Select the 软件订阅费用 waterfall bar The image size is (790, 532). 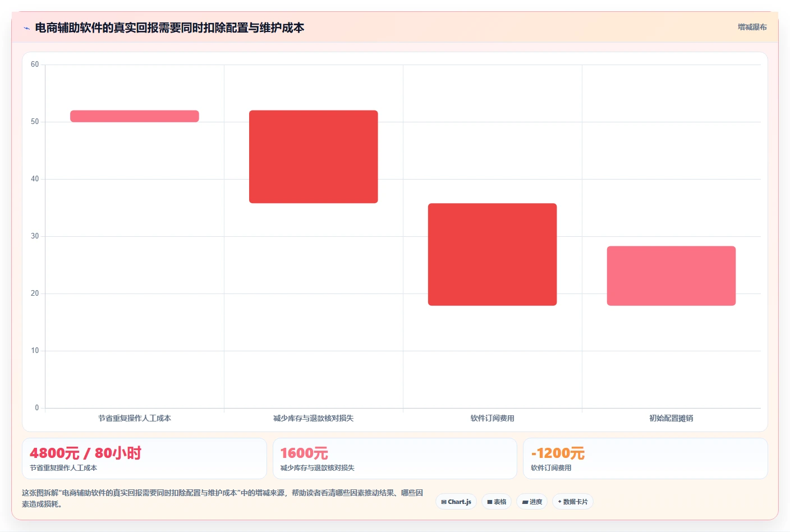pos(493,254)
